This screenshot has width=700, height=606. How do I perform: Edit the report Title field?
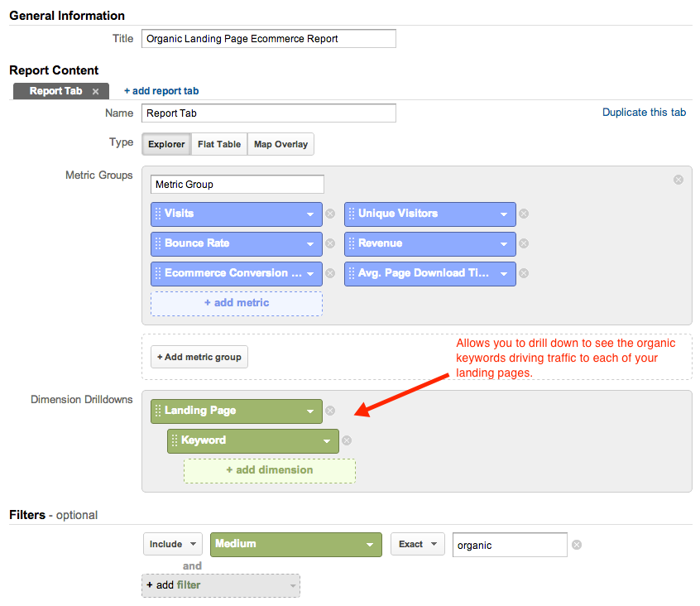[x=269, y=38]
